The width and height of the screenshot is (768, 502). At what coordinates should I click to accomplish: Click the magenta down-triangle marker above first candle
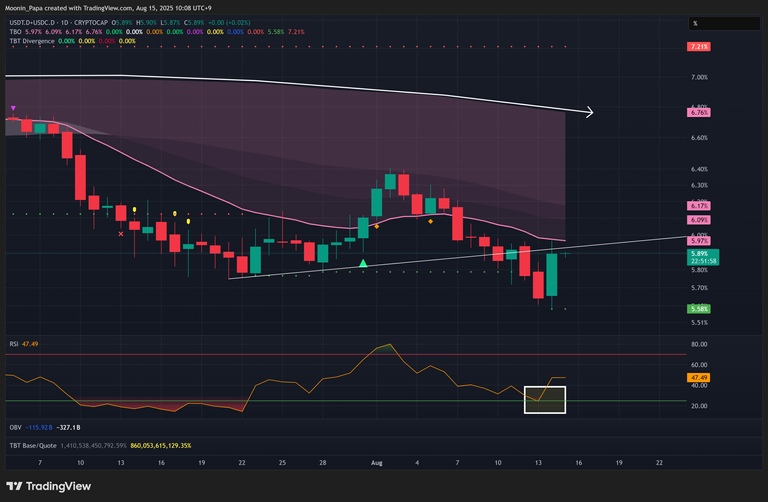tap(13, 108)
